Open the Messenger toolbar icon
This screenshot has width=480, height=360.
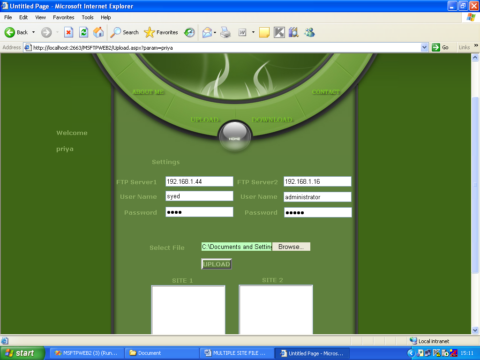[309, 32]
